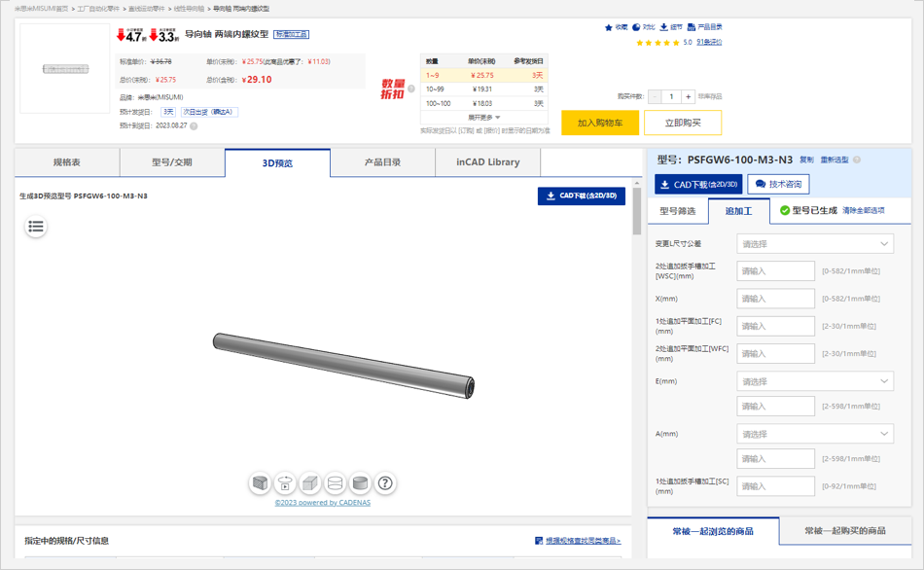Viewport: 924px width, 570px height.
Task: Open the 产品目录 catalog icon link
Action: (x=692, y=27)
